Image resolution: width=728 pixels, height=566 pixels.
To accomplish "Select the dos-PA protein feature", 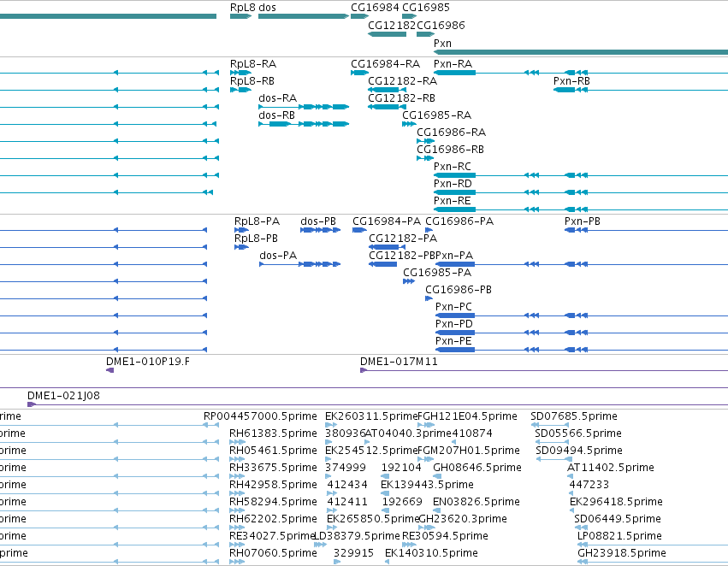I will (x=300, y=264).
